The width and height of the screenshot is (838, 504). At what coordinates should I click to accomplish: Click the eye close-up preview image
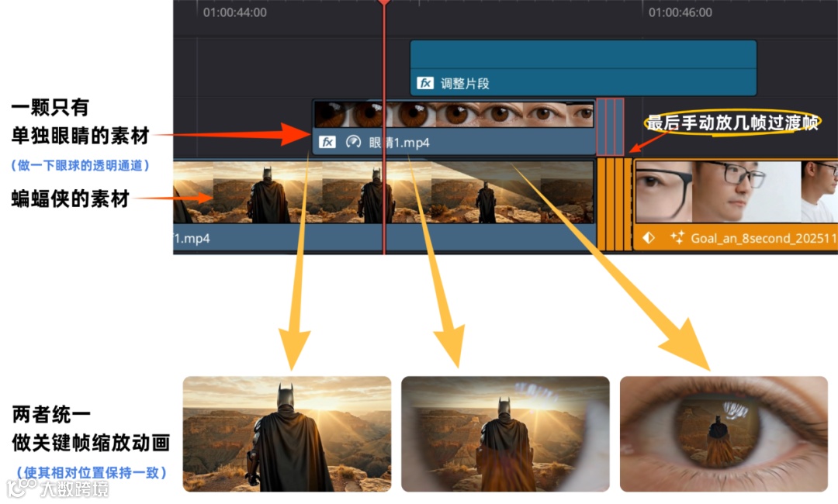[724, 433]
